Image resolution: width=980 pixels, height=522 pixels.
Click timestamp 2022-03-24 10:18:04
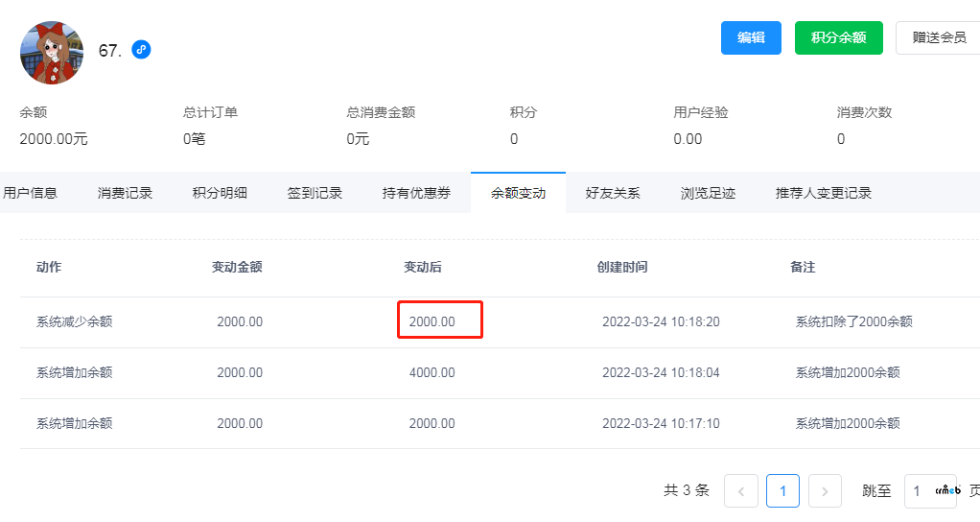(x=661, y=372)
